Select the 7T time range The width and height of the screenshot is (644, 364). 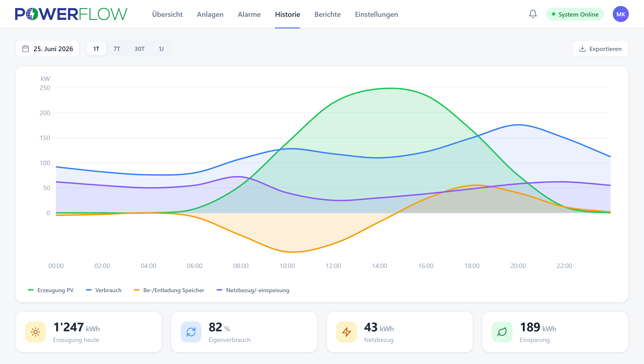117,49
